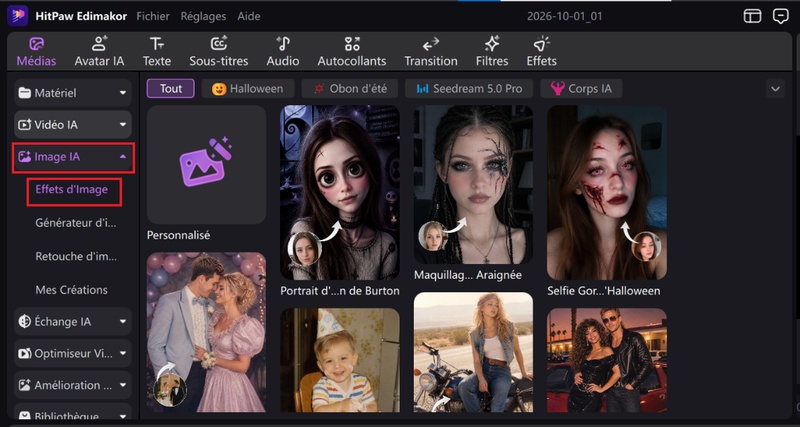Image resolution: width=800 pixels, height=427 pixels.
Task: Open the Aide menu
Action: 248,16
